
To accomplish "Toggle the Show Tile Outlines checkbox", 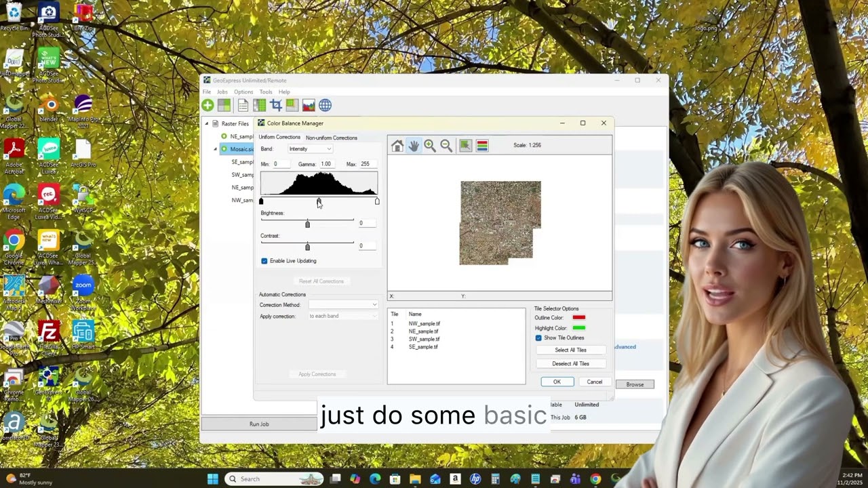I will 538,338.
